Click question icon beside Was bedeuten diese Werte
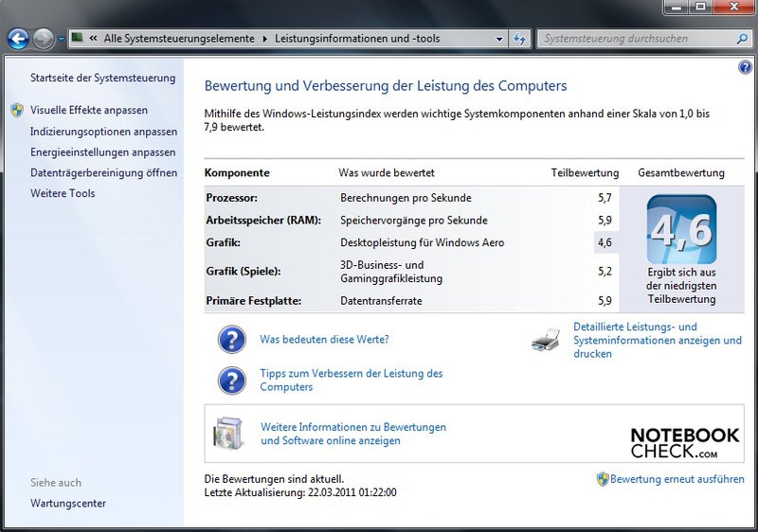The height and width of the screenshot is (532, 758). (232, 340)
